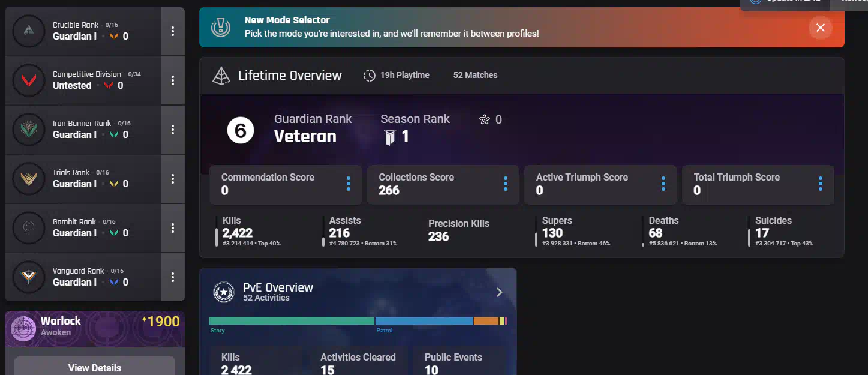Screen dimensions: 868x375
Task: Click the small yellow chevron in the Trials Rank row
Action: click(114, 184)
